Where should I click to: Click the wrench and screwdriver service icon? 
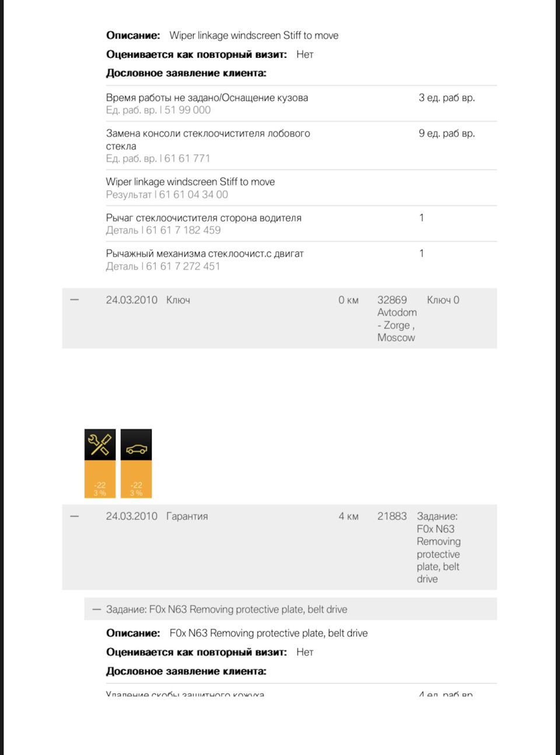pyautogui.click(x=100, y=445)
